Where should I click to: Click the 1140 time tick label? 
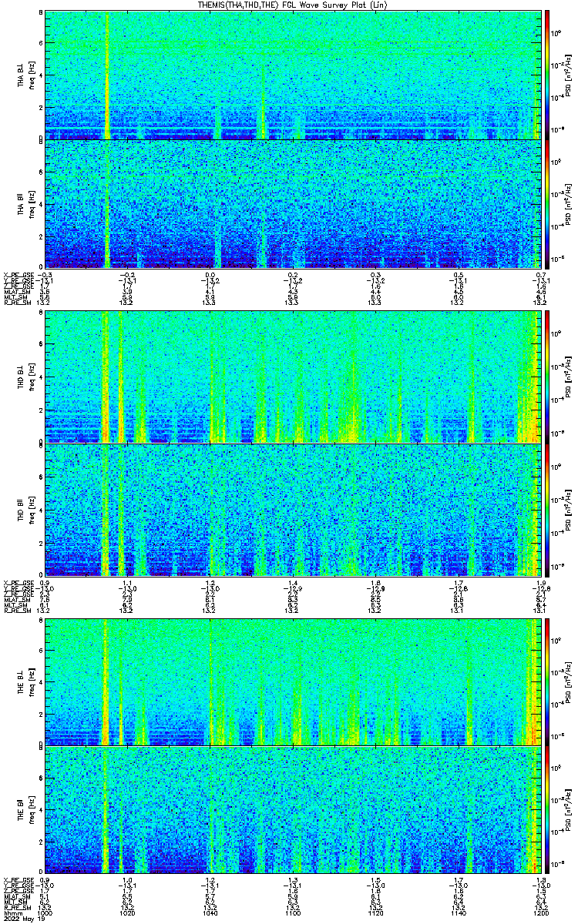click(459, 912)
